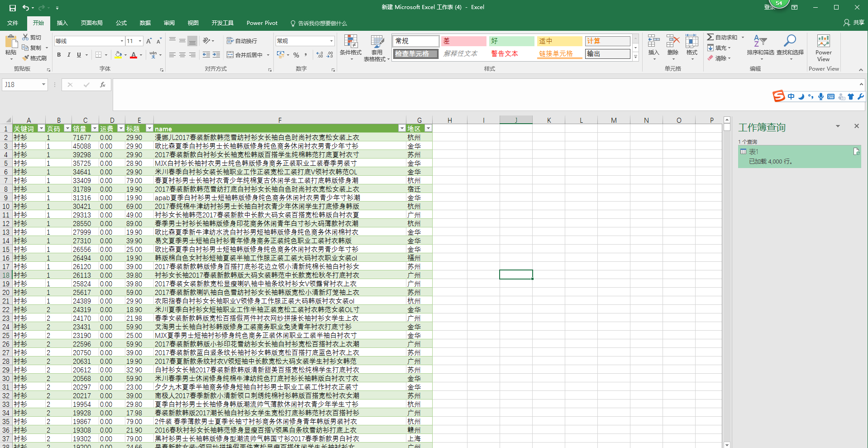Center align text horizontally
Screen dimensions: 868x448
pyautogui.click(x=182, y=55)
